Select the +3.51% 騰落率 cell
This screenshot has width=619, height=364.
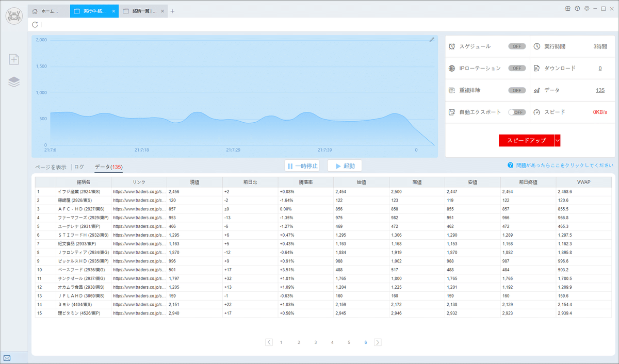pos(306,270)
